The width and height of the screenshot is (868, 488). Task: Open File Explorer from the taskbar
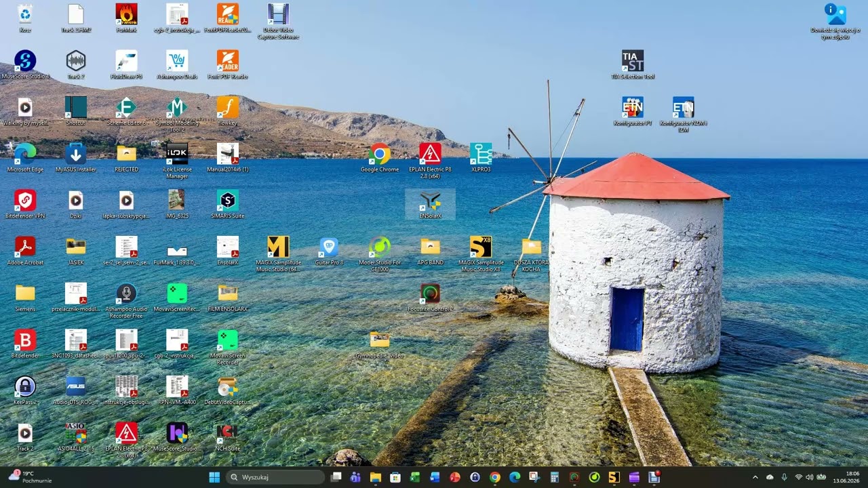coord(376,477)
